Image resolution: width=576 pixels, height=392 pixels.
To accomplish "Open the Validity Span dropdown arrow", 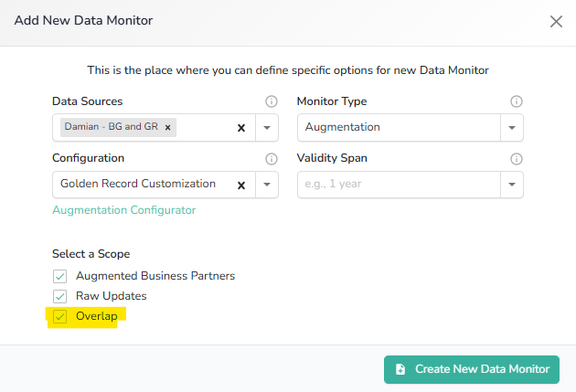I will (x=512, y=185).
